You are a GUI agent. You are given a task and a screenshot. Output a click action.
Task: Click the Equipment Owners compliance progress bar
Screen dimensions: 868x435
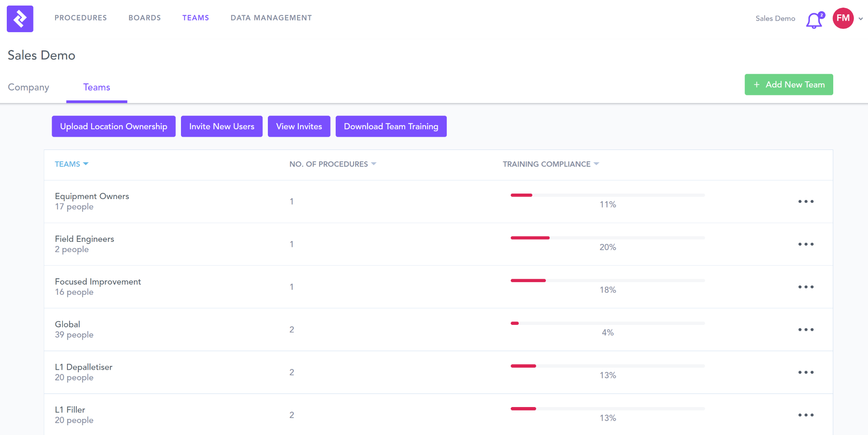tap(607, 195)
